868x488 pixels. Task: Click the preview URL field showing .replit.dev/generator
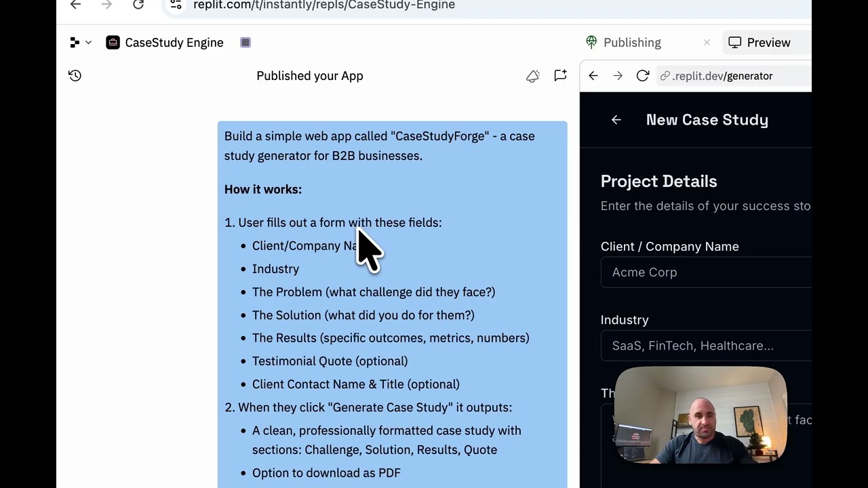click(x=722, y=76)
